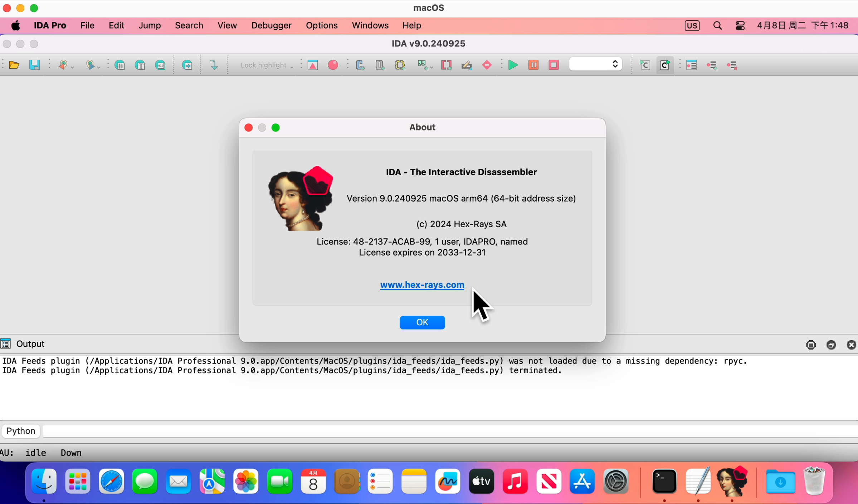Click OK in the About dialog
858x504 pixels.
pyautogui.click(x=422, y=322)
